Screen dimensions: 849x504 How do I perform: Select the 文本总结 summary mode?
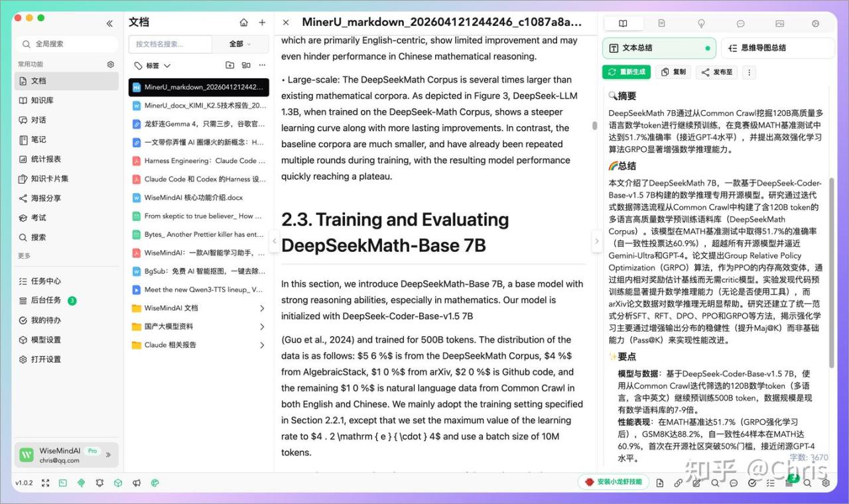point(657,48)
